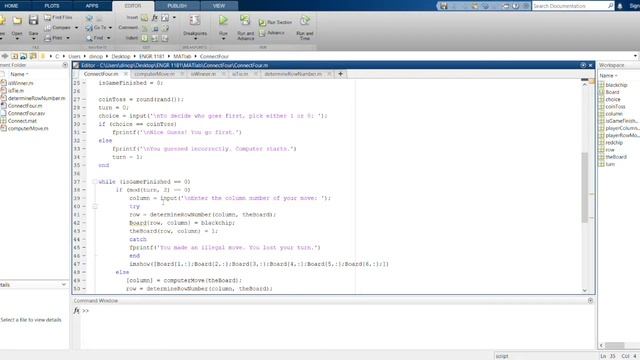
Task: Open Command Window actions circle button
Action: [590, 300]
